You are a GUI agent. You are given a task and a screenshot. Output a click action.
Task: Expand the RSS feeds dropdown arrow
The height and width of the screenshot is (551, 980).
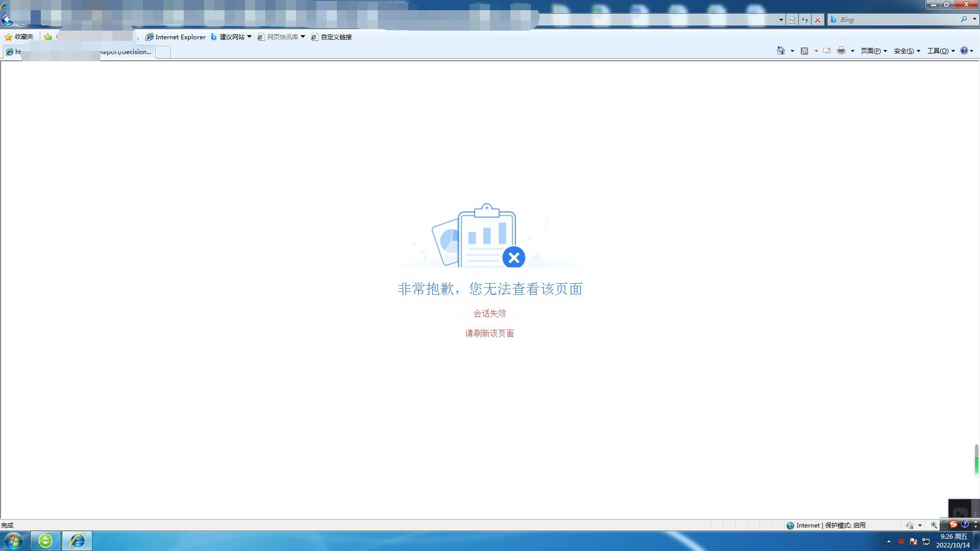pos(816,51)
